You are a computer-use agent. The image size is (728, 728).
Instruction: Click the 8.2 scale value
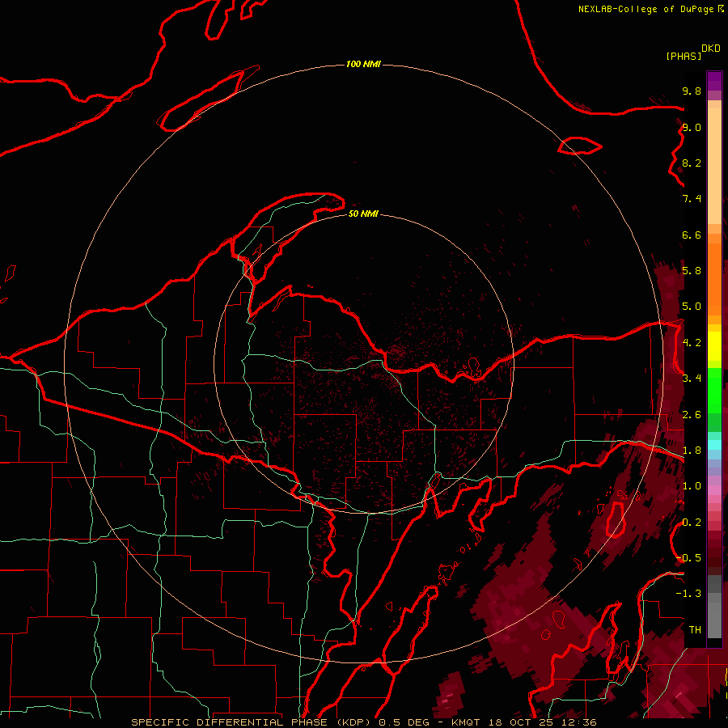click(692, 163)
